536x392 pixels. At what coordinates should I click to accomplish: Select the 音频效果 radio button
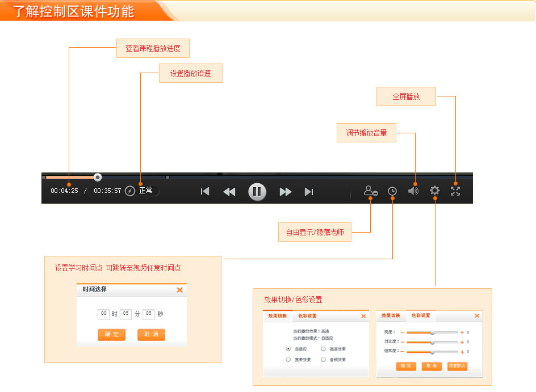coord(323,360)
